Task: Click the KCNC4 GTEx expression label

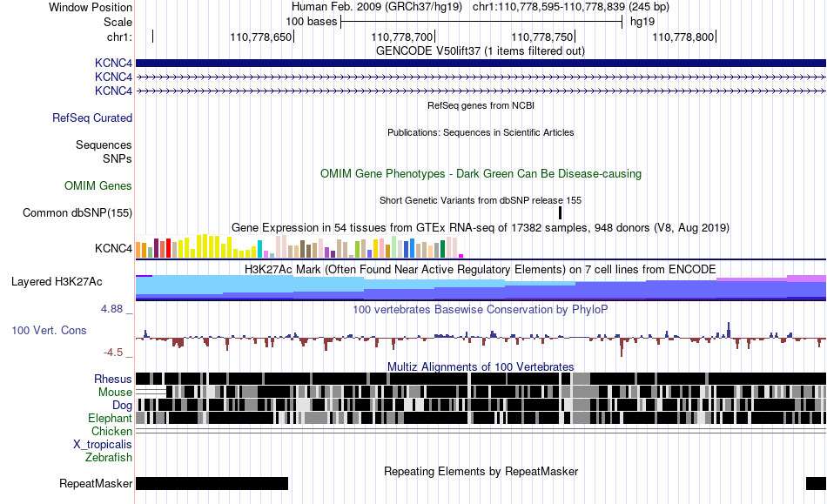Action: [x=113, y=248]
